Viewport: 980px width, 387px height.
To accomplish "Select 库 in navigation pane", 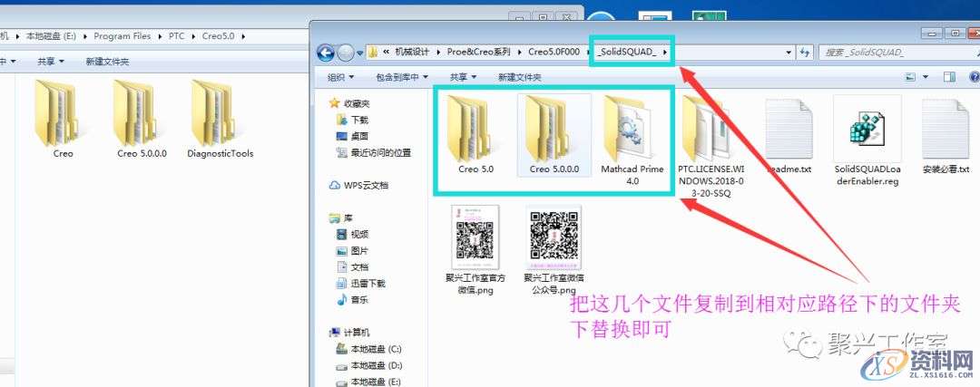I will click(340, 218).
